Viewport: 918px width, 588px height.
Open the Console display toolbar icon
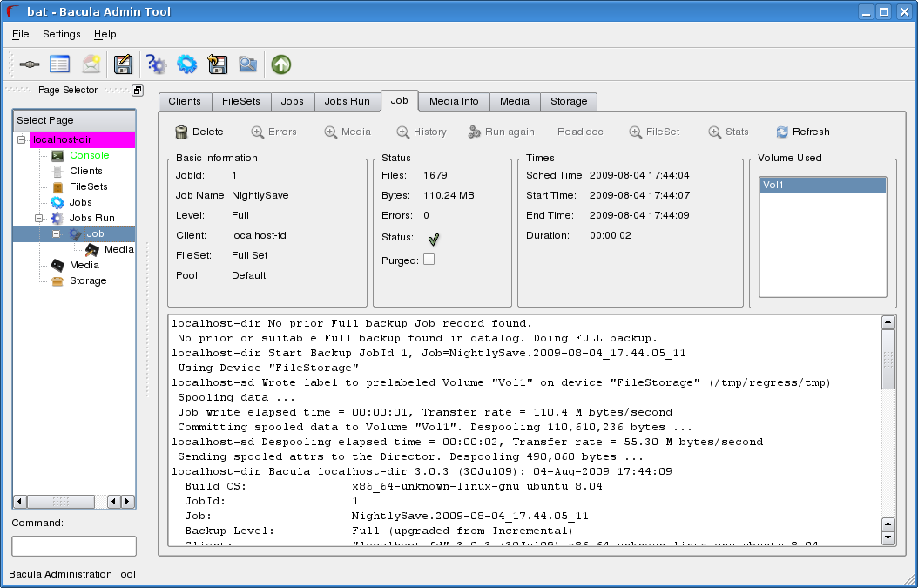click(58, 64)
